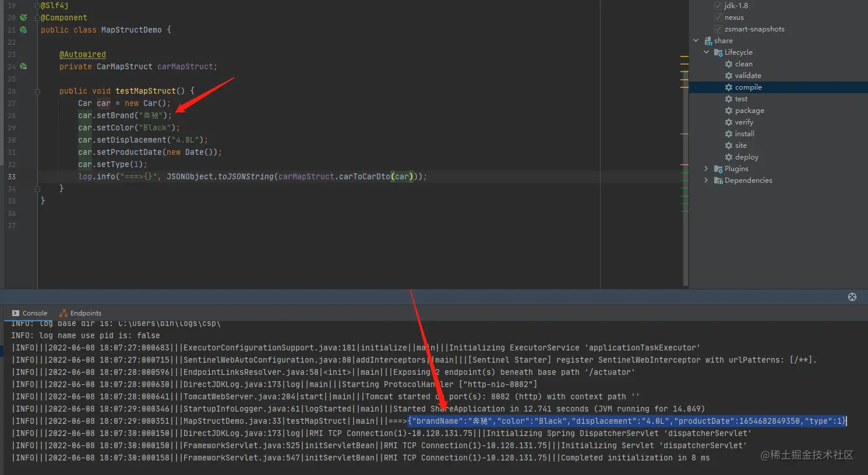Click the fold end marker at line 34
This screenshot has height=475, width=868.
click(37, 189)
